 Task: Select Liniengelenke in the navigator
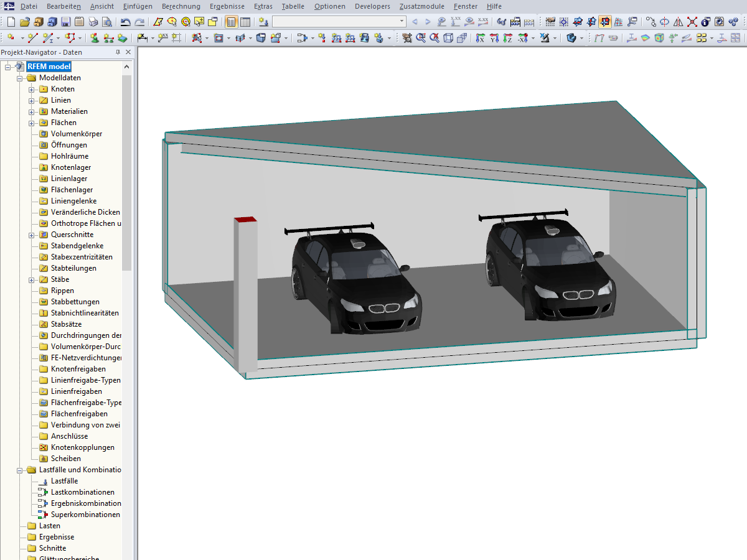pos(73,201)
